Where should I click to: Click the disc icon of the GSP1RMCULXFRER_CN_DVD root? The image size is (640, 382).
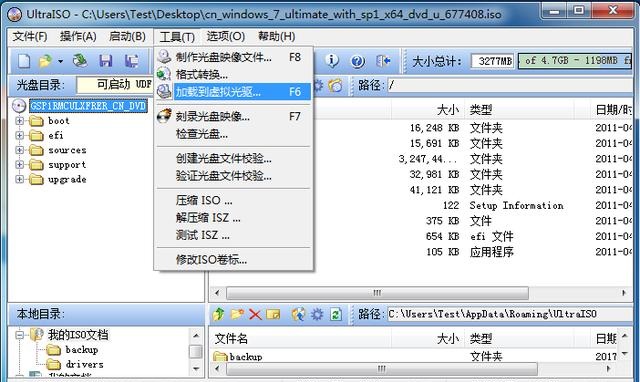pyautogui.click(x=19, y=106)
